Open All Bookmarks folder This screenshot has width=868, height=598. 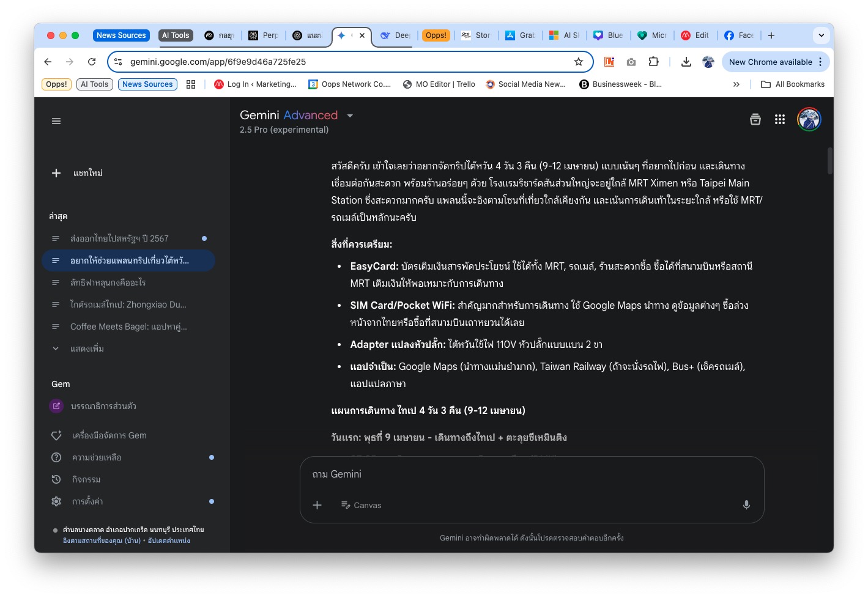793,84
